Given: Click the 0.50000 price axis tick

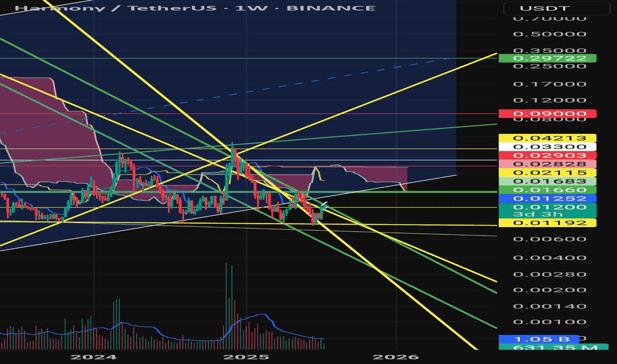Looking at the screenshot, I should point(549,34).
